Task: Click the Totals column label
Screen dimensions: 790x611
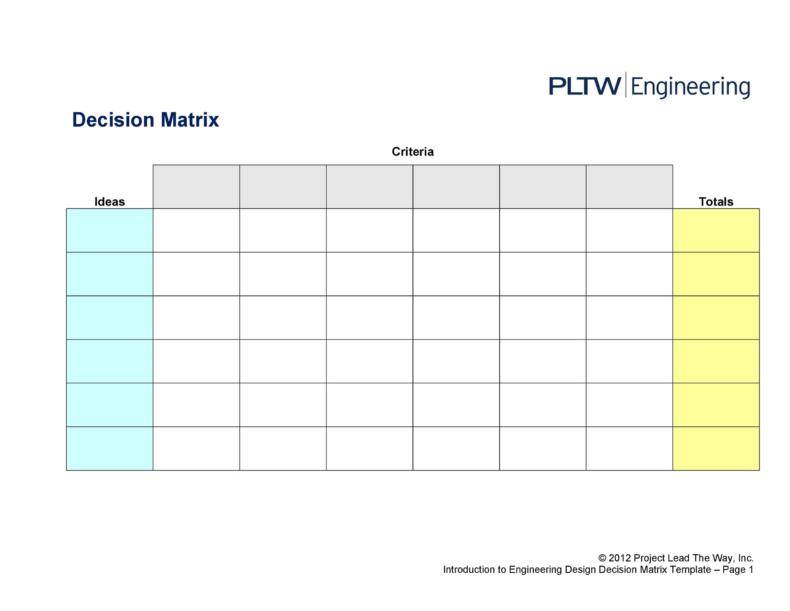Action: point(715,201)
